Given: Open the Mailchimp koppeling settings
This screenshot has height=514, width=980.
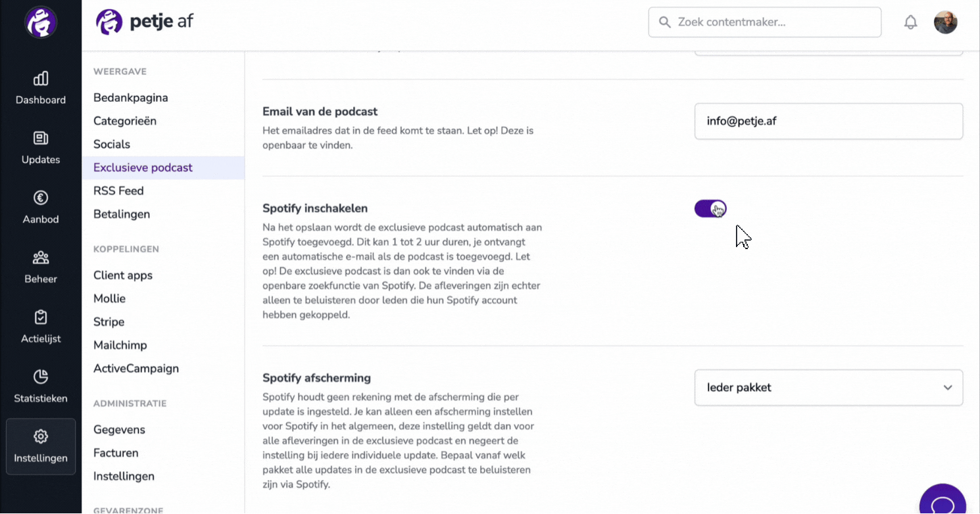Looking at the screenshot, I should [120, 345].
